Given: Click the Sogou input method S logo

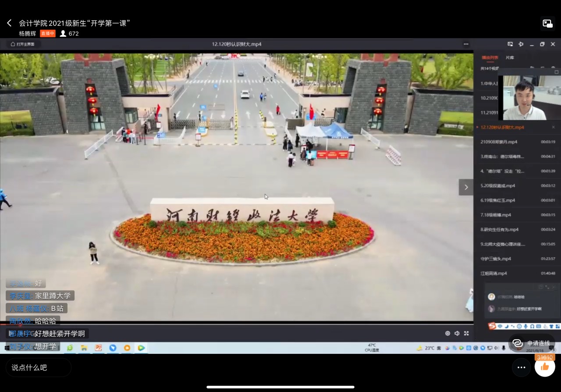Looking at the screenshot, I should click(x=492, y=326).
